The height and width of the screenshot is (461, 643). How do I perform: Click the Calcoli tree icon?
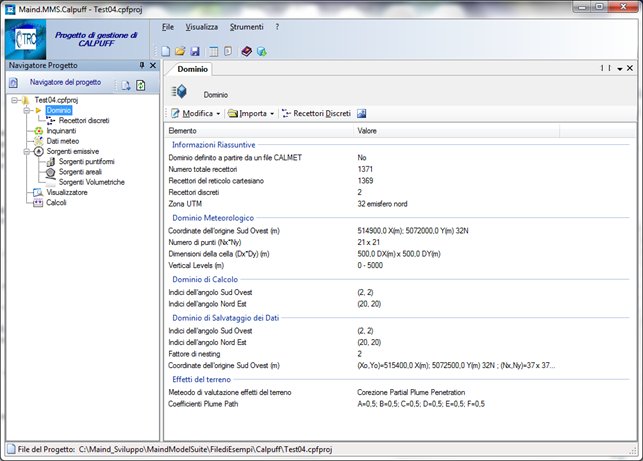pos(38,203)
